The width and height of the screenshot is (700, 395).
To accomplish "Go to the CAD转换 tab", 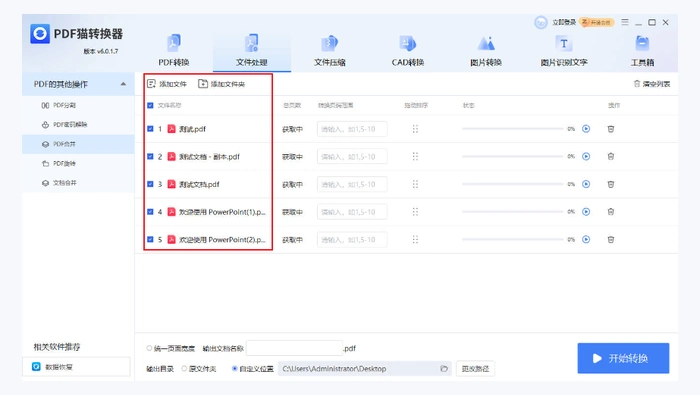I will point(408,50).
